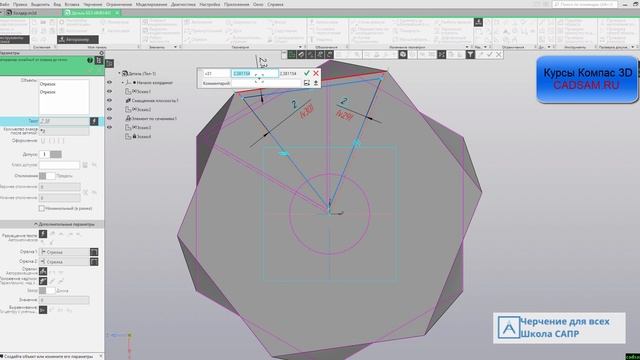
Task: Open help icon in green parameters header
Action: pyautogui.click(x=89, y=60)
